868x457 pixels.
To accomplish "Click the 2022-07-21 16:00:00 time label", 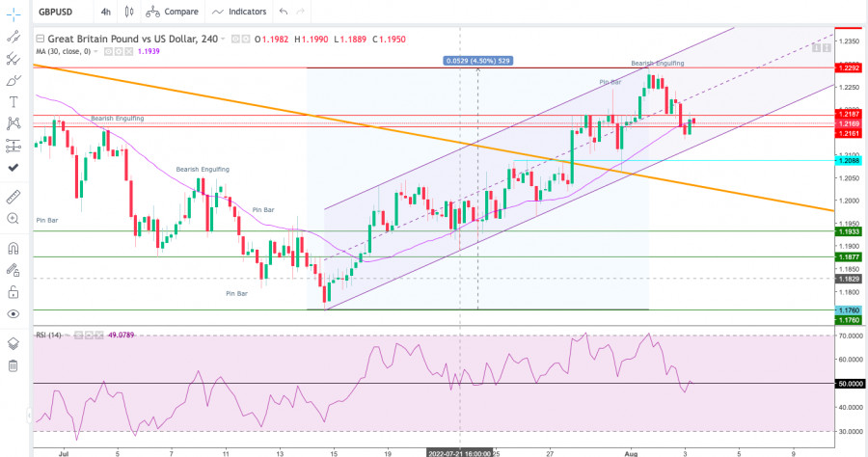I will coord(459,453).
